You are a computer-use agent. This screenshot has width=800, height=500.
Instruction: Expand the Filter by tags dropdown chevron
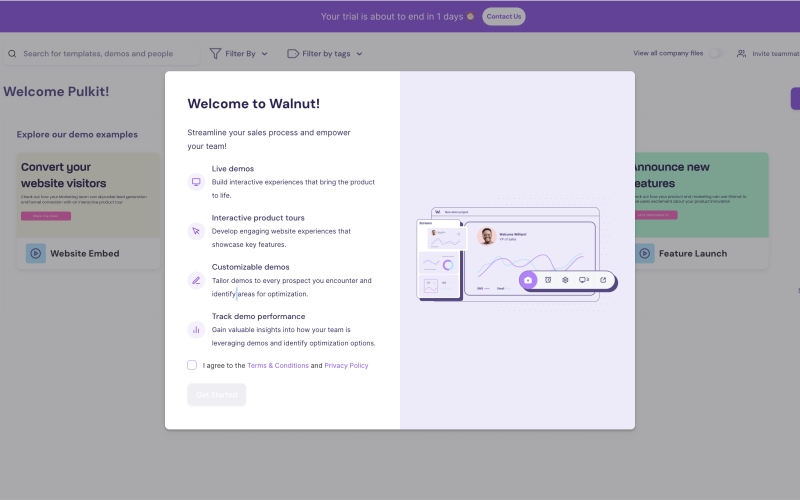[x=359, y=54]
